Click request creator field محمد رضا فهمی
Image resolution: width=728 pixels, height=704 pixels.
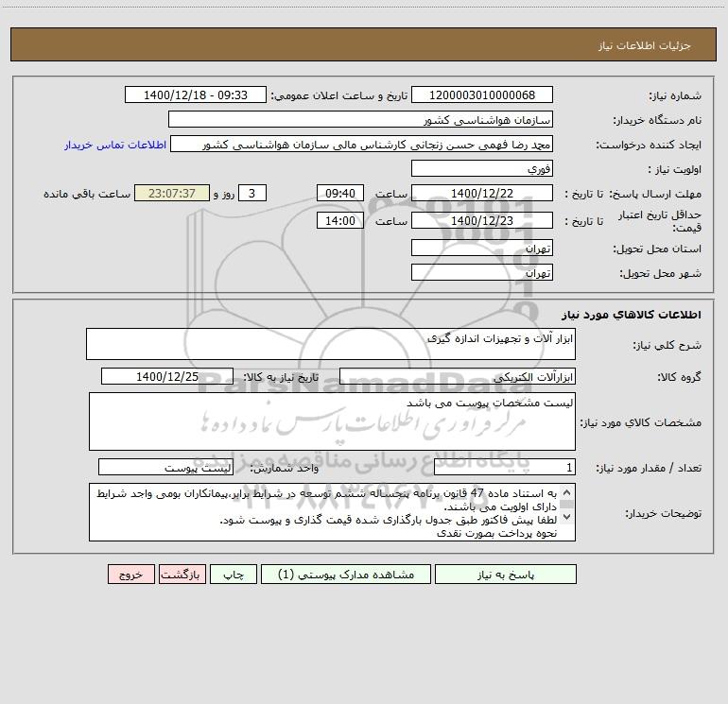[361, 144]
